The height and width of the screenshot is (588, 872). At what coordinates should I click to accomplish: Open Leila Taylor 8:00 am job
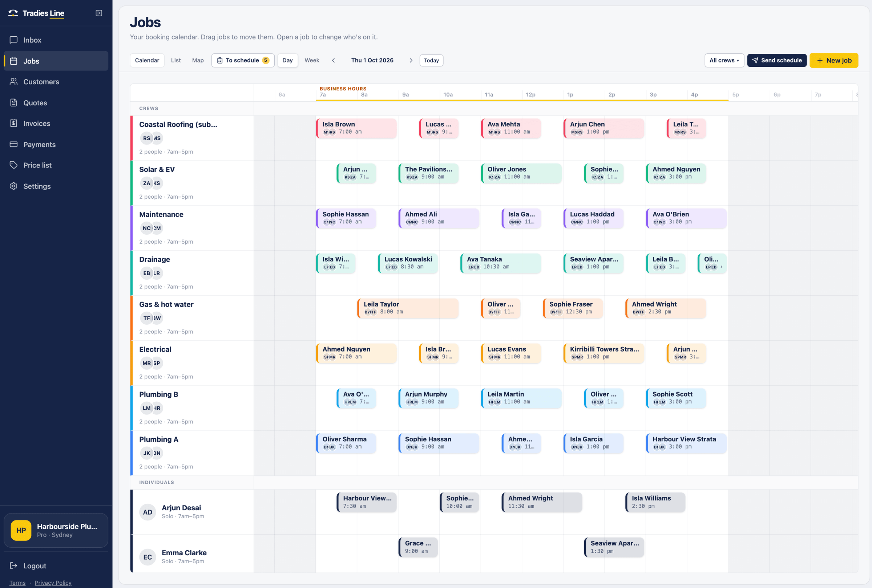tap(408, 308)
